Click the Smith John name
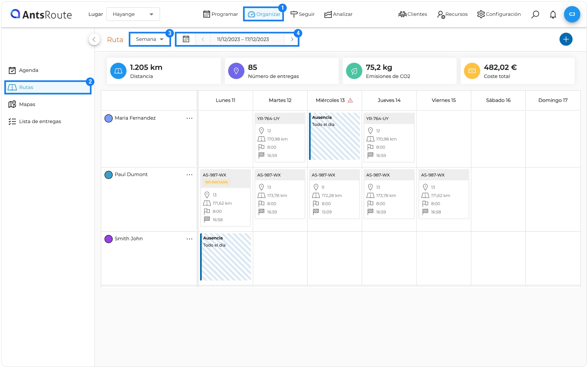This screenshot has width=588, height=368. (x=129, y=239)
